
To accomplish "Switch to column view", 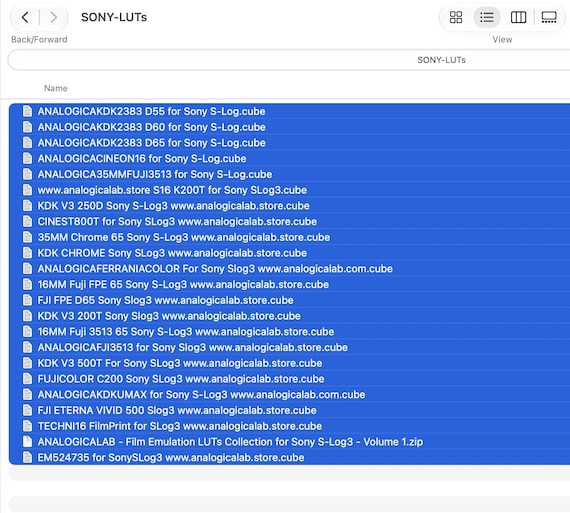I will [518, 17].
